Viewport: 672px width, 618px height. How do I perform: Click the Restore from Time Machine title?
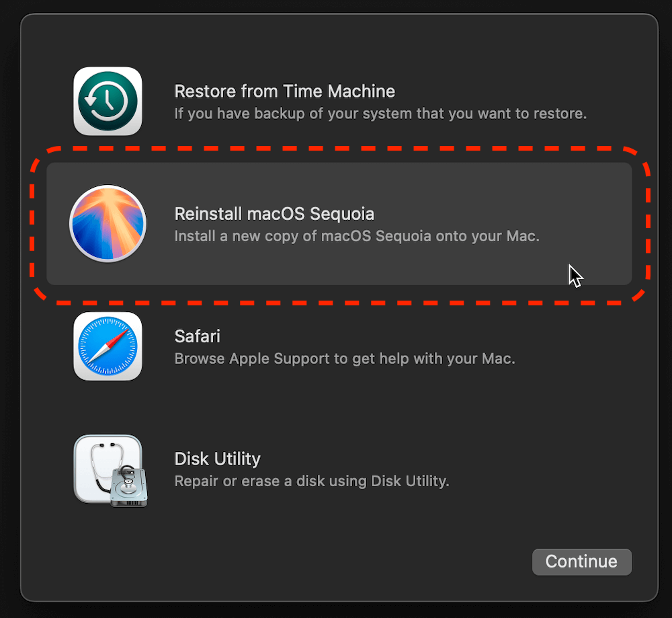point(284,91)
